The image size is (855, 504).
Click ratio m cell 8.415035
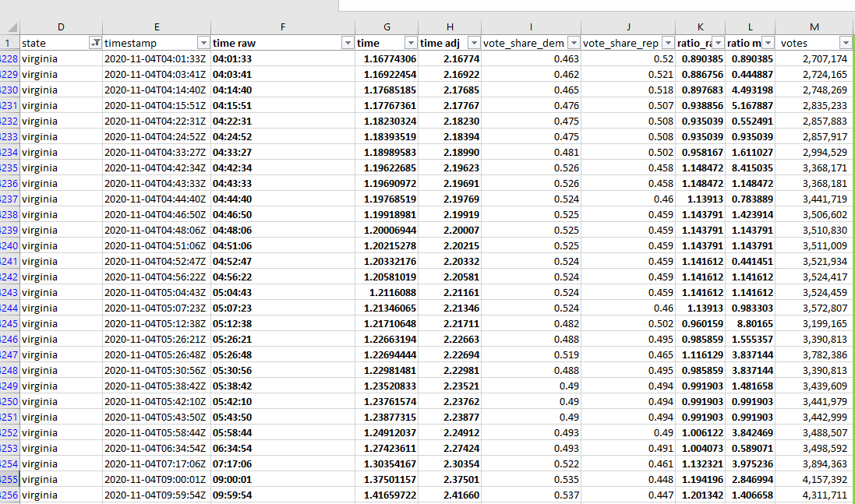click(x=750, y=167)
